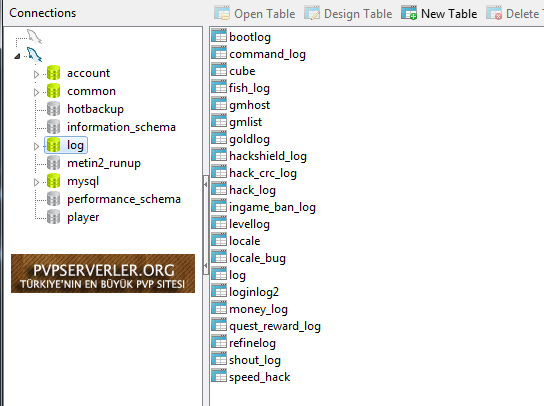Select the loginlog2 table name
The image size is (544, 406).
pyautogui.click(x=254, y=292)
